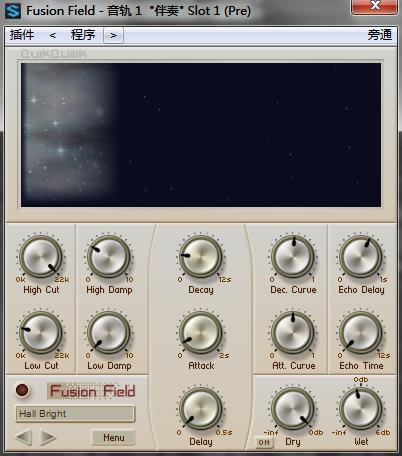The height and width of the screenshot is (456, 402).
Task: Click the Dec. Curve knob
Action: (x=293, y=257)
